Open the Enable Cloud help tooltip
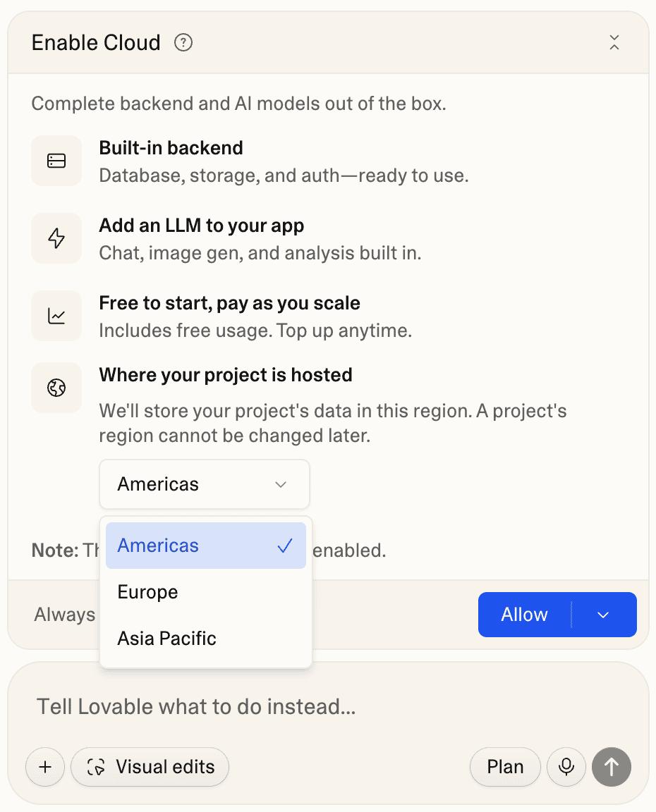Screen dimensions: 656x812 click(183, 43)
